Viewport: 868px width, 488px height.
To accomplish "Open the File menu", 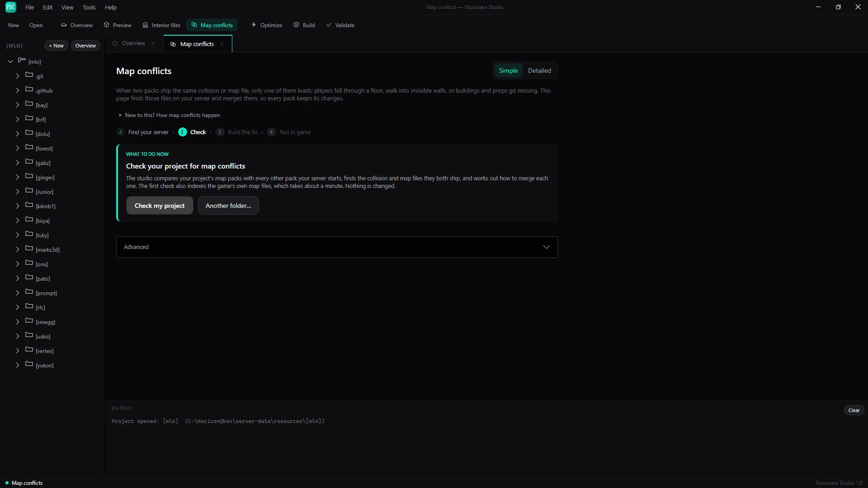I will click(30, 7).
